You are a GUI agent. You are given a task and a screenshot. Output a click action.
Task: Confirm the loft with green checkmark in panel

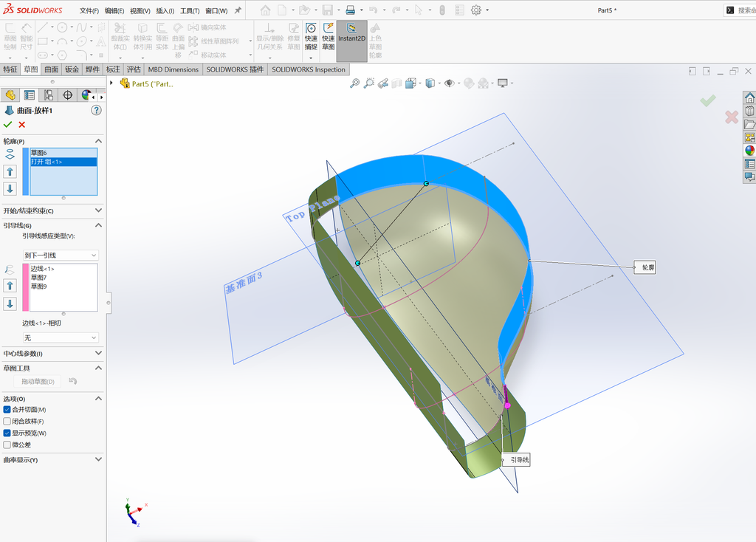(7, 124)
